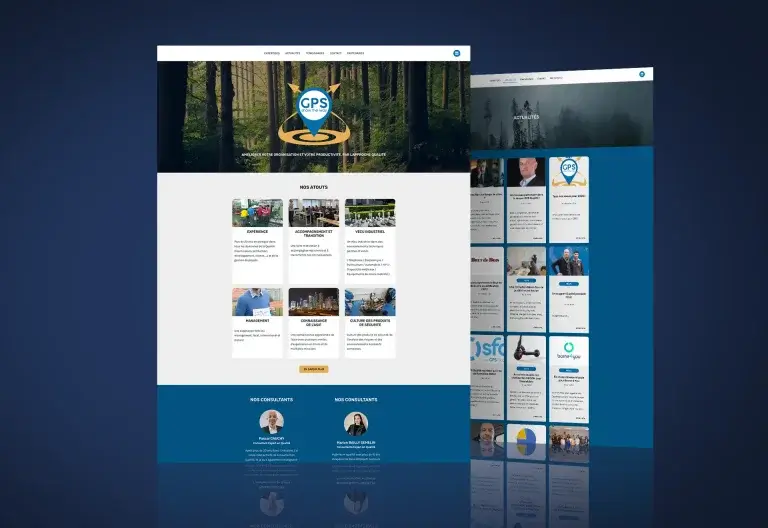Viewport: 768px width, 528px height.
Task: Open the news card showing the bald man in a suit
Action: (x=526, y=200)
